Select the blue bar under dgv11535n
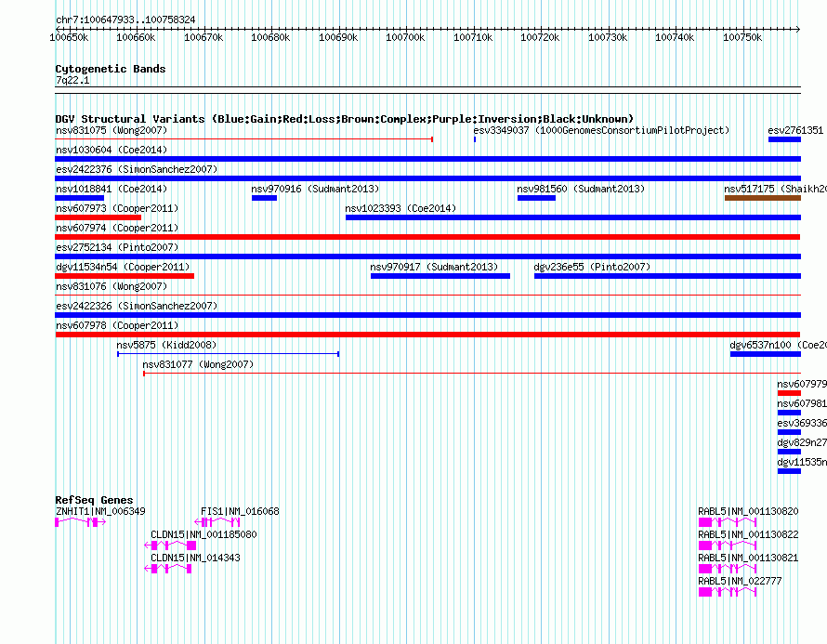This screenshot has width=827, height=644. (x=789, y=471)
